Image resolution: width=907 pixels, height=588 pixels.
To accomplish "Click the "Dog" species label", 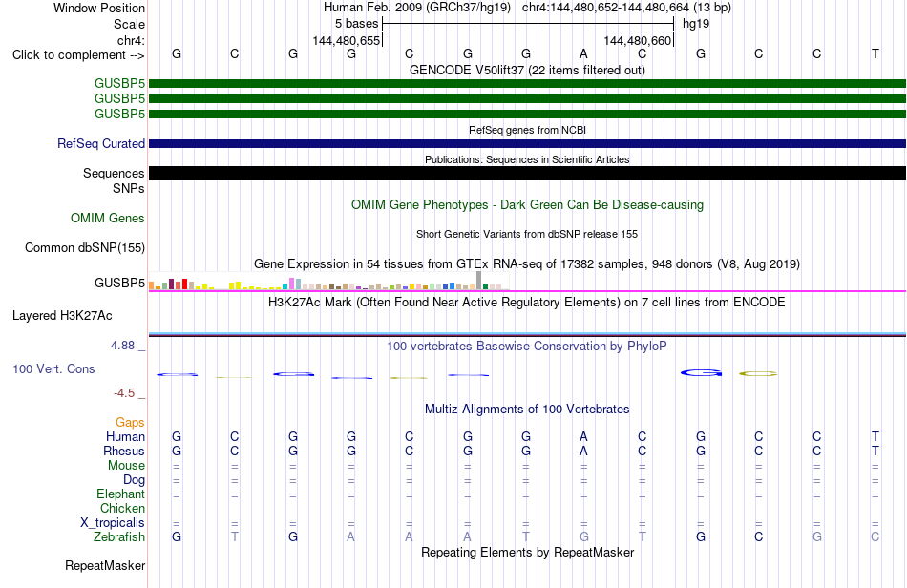I will pos(135,480).
